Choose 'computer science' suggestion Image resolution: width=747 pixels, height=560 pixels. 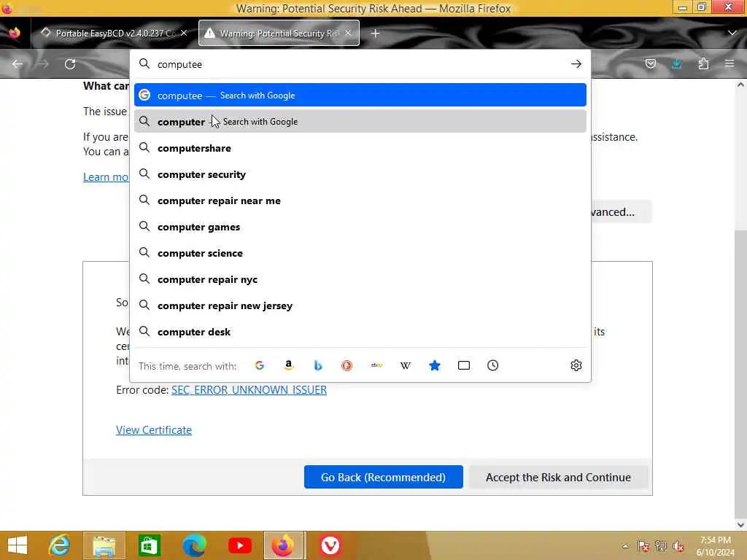click(x=360, y=253)
